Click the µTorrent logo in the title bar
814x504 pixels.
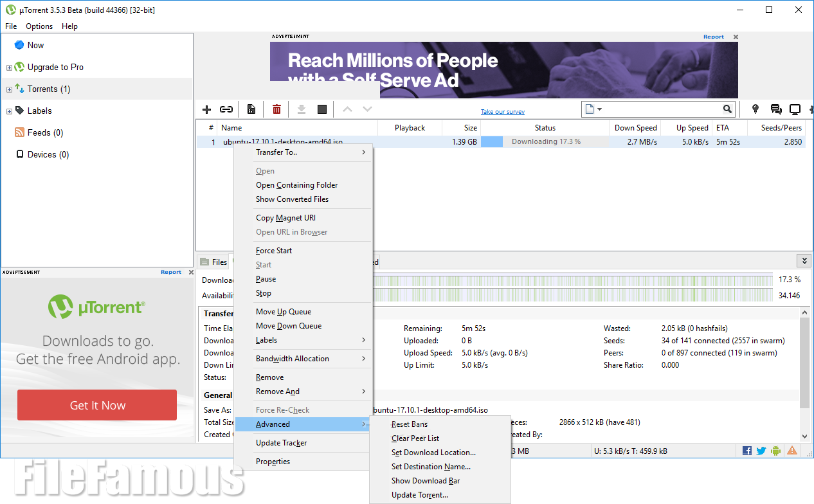pos(10,10)
